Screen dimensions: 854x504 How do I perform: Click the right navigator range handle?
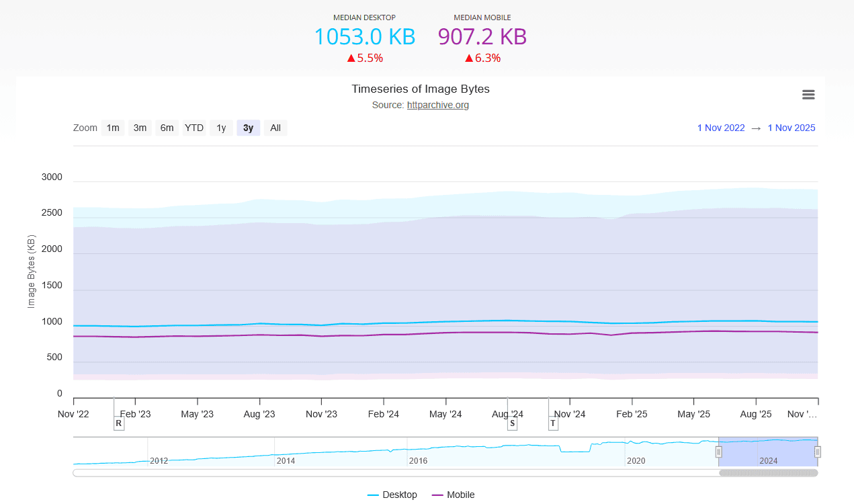(817, 451)
